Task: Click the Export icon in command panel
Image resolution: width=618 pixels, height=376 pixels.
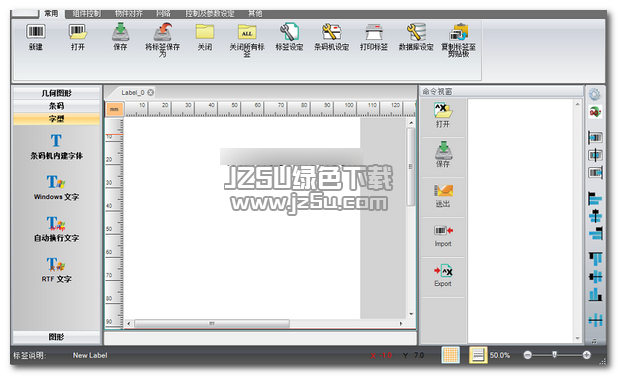Action: pyautogui.click(x=443, y=275)
